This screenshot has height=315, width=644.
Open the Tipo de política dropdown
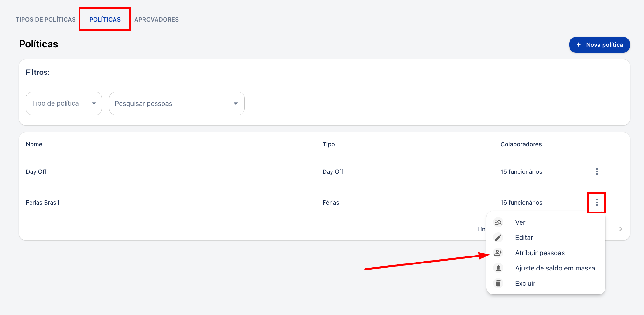pos(64,103)
